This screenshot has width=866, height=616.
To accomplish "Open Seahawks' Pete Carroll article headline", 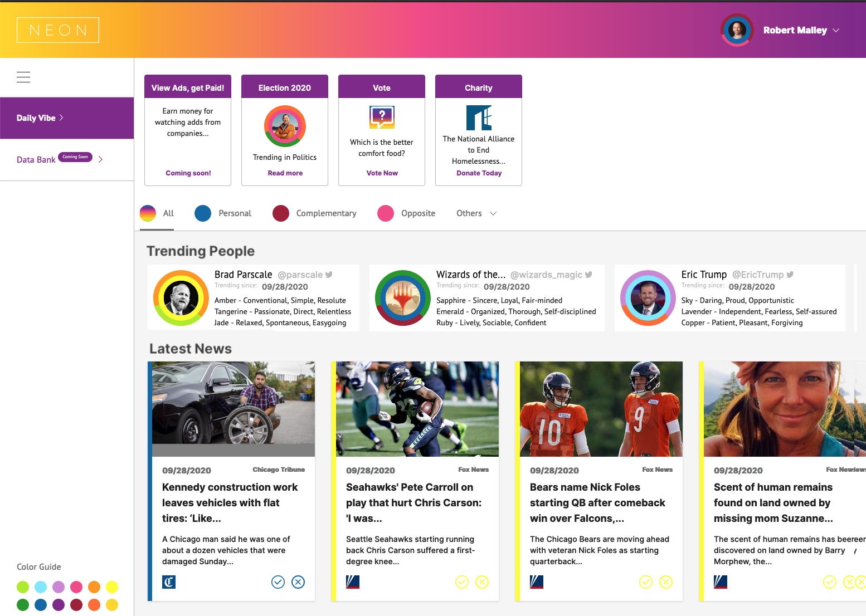I will click(x=414, y=502).
